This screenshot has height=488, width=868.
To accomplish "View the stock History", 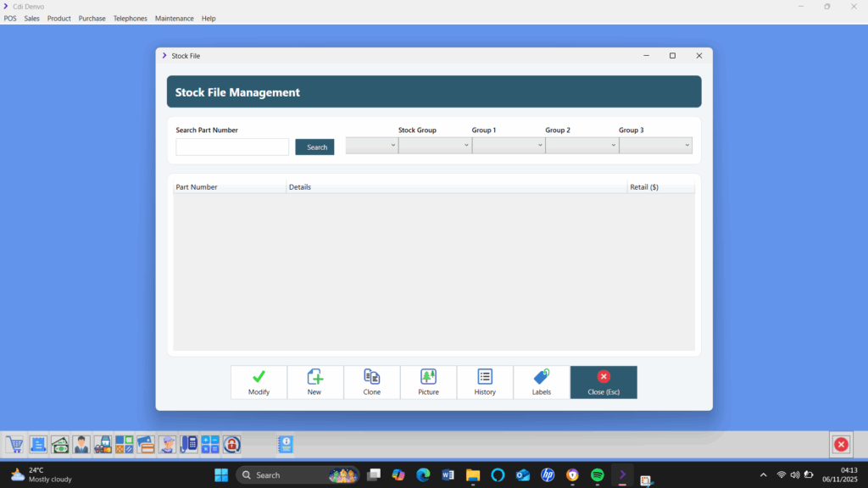I will coord(485,382).
